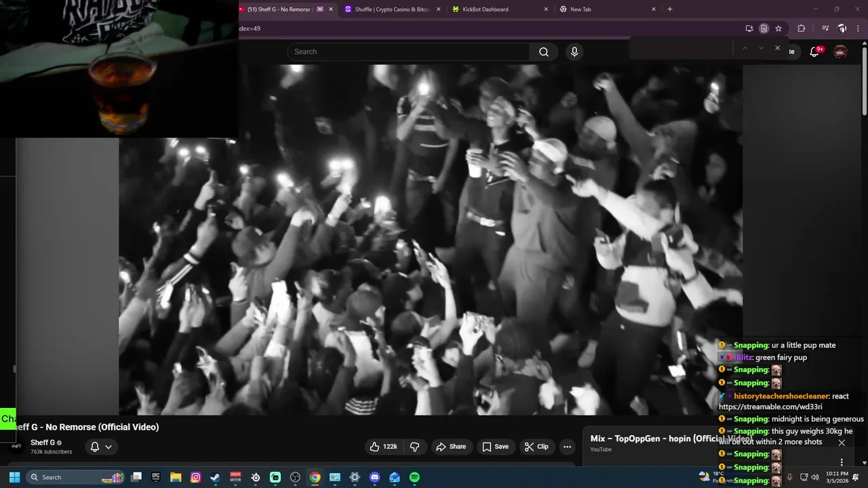Close the KickBot Dashboard tab
This screenshot has width=868, height=488.
click(x=546, y=9)
